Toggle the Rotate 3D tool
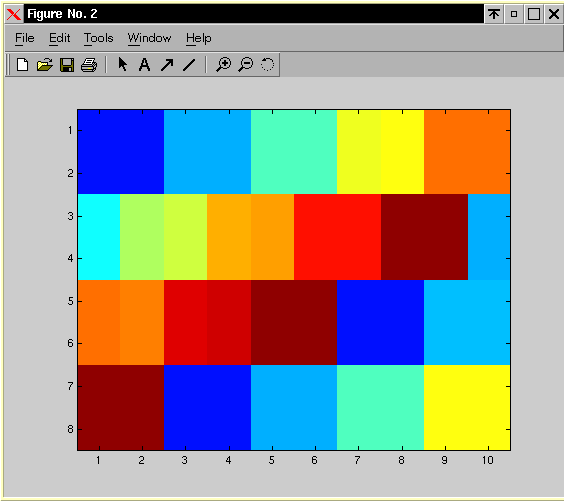 tap(267, 64)
